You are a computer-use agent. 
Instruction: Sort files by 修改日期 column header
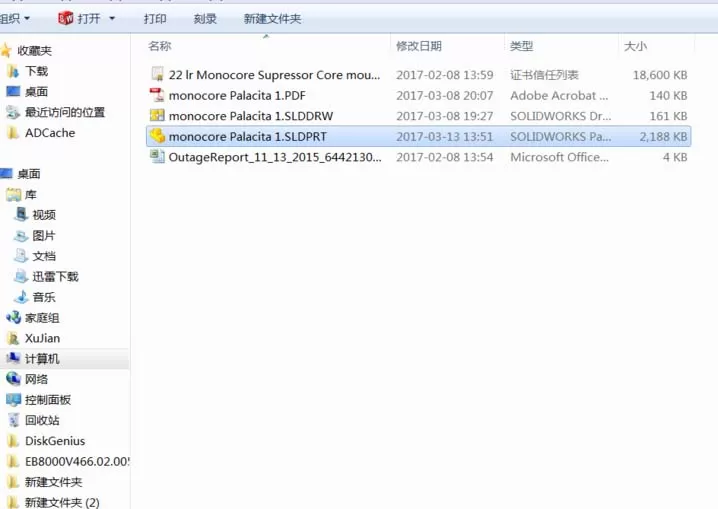[x=419, y=46]
